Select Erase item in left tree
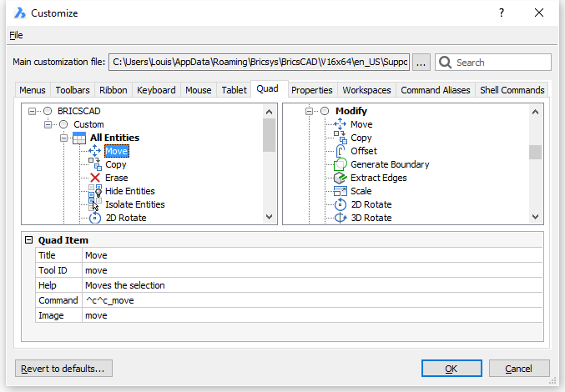565x392 pixels. point(116,178)
